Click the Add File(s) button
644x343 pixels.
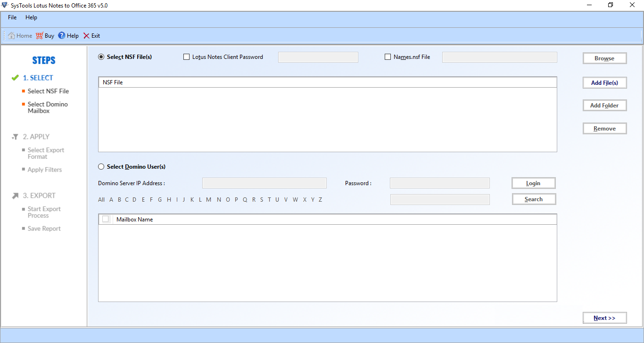605,82
